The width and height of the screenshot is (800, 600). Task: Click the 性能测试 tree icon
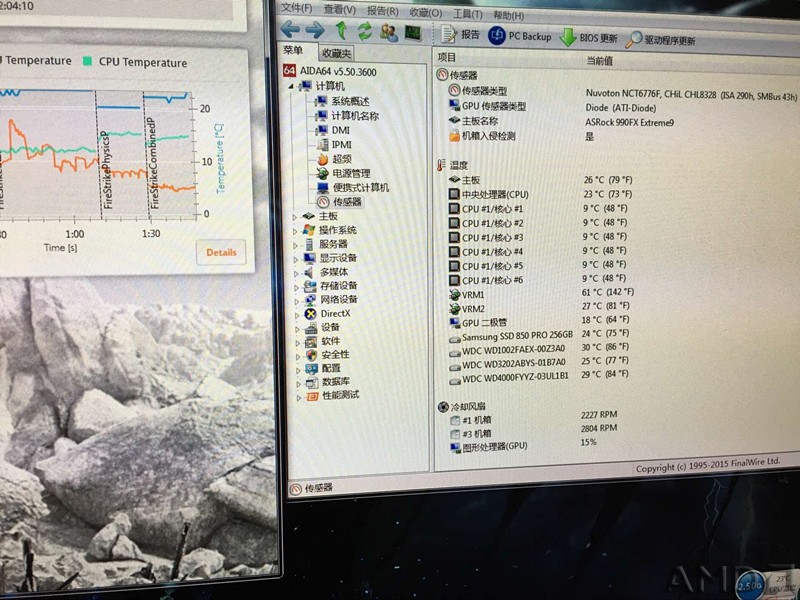coord(312,396)
